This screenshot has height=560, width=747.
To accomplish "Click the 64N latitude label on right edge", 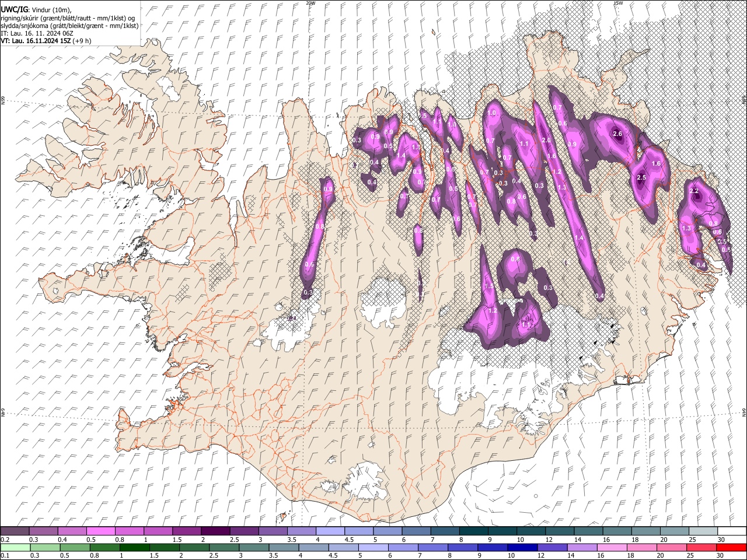I will click(x=744, y=412).
